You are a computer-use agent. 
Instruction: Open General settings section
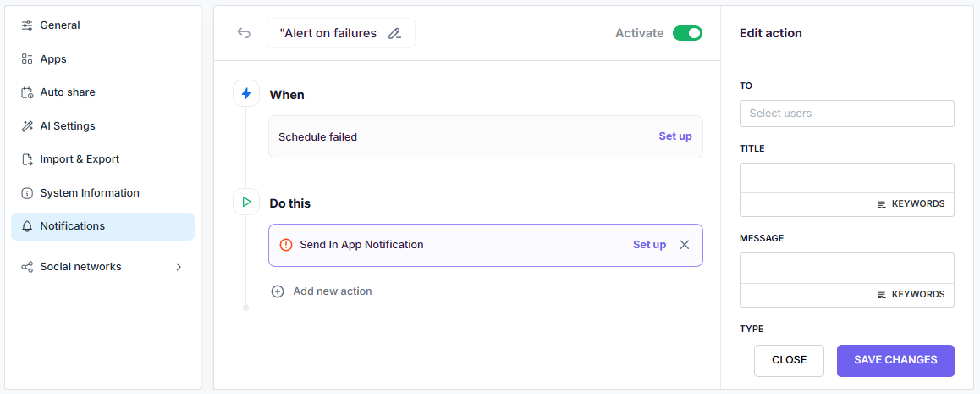click(x=60, y=25)
